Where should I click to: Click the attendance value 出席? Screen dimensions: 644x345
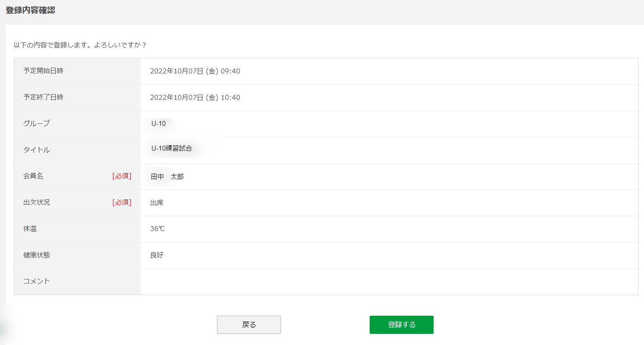(x=157, y=203)
